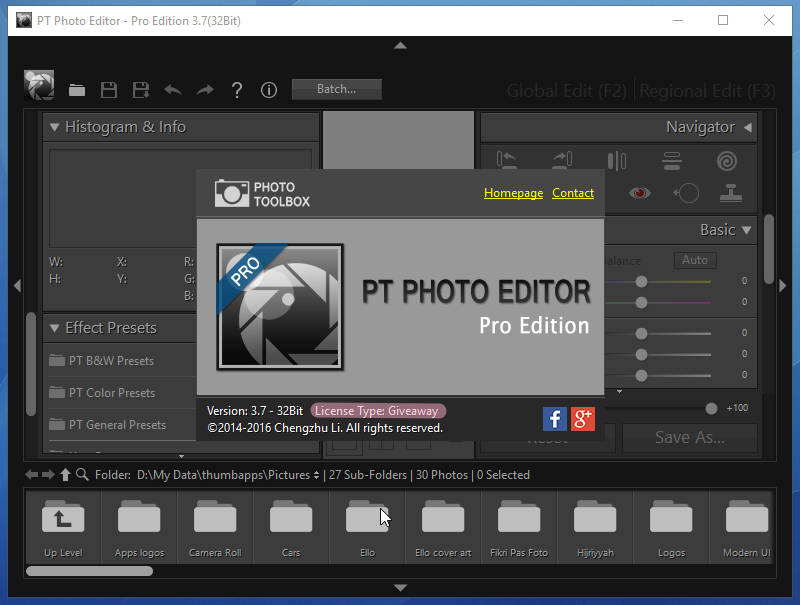The image size is (800, 605).
Task: Click the Save floppy disk icon
Action: pyautogui.click(x=109, y=90)
